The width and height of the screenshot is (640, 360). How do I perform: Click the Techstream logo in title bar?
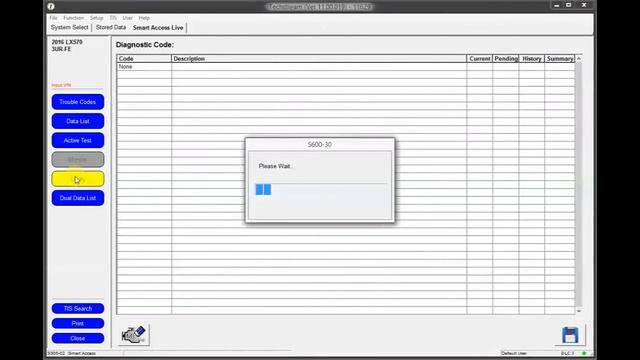(x=51, y=6)
